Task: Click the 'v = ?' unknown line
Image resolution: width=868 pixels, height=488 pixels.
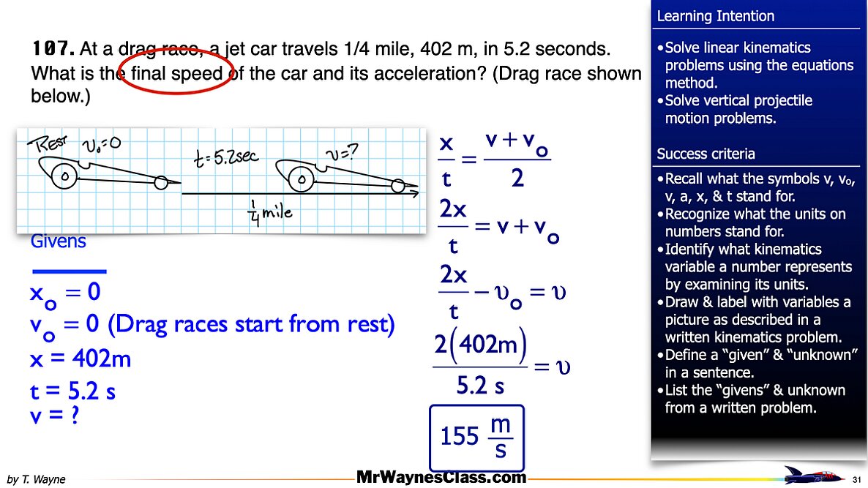Action: click(x=55, y=415)
